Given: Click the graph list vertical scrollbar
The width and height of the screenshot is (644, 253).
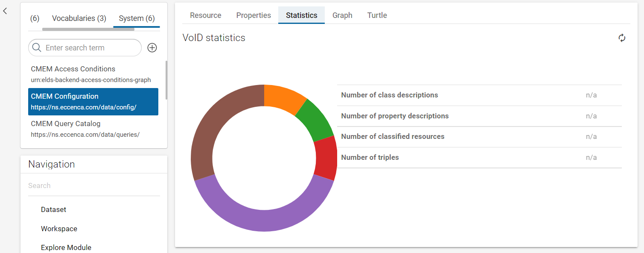Looking at the screenshot, I should coord(166,80).
